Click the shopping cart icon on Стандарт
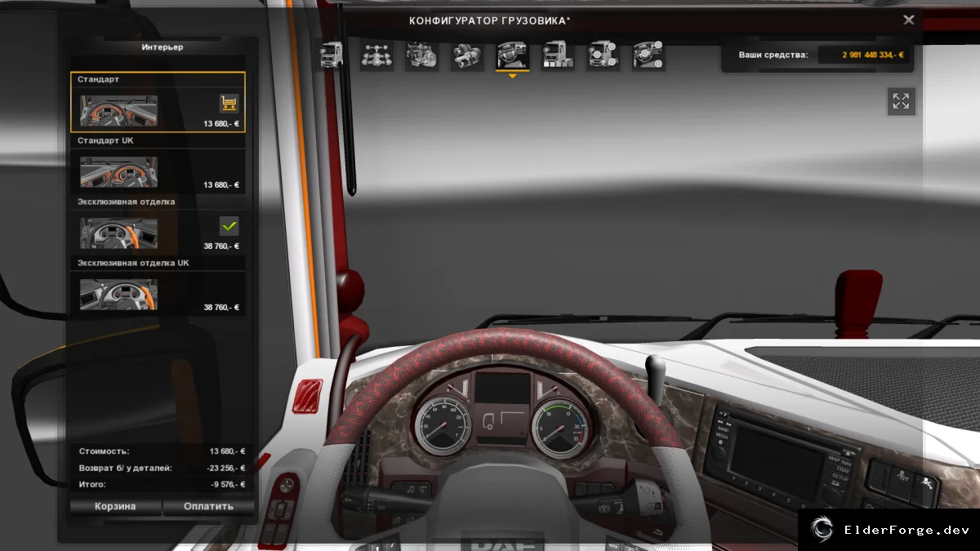Viewport: 980px width, 551px height. [x=229, y=103]
